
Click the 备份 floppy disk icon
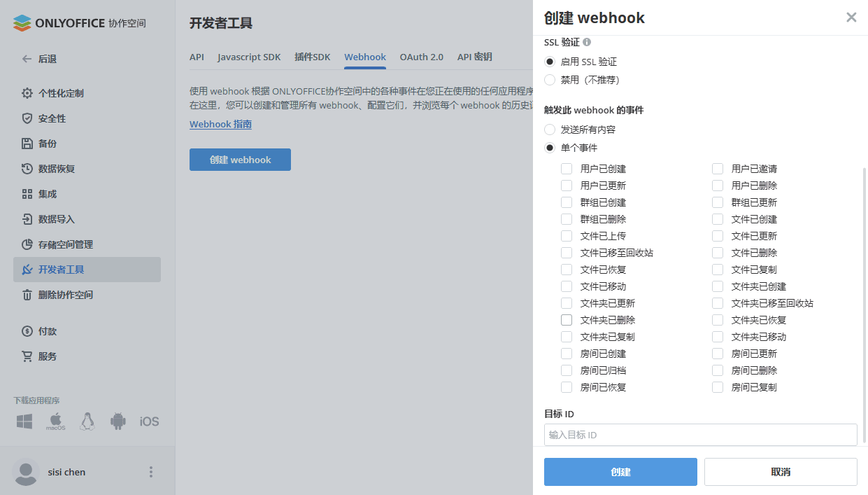point(27,144)
